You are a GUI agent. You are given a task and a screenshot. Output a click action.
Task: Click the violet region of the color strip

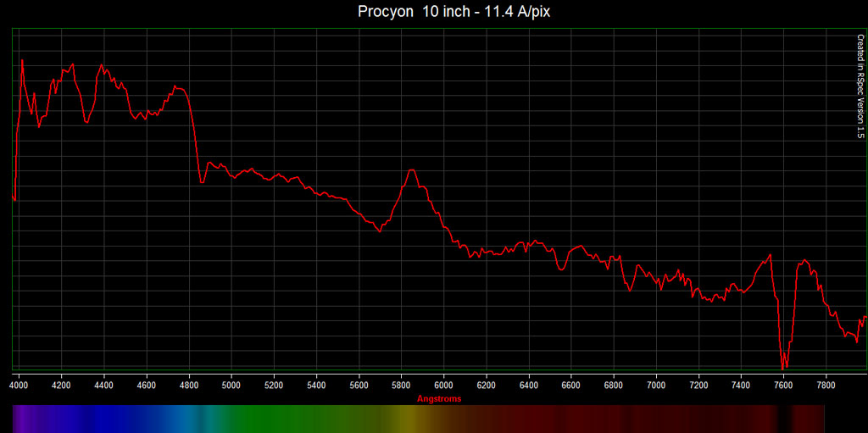click(x=30, y=418)
